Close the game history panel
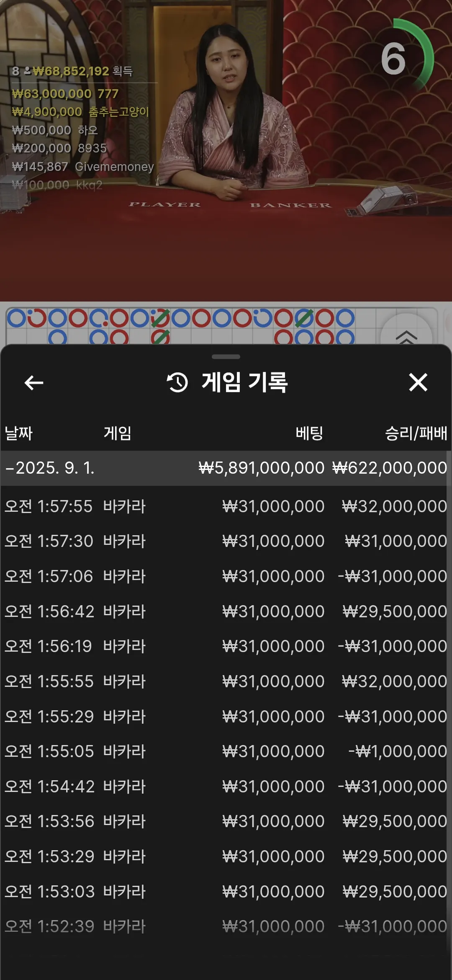This screenshot has width=452, height=980. pyautogui.click(x=418, y=382)
